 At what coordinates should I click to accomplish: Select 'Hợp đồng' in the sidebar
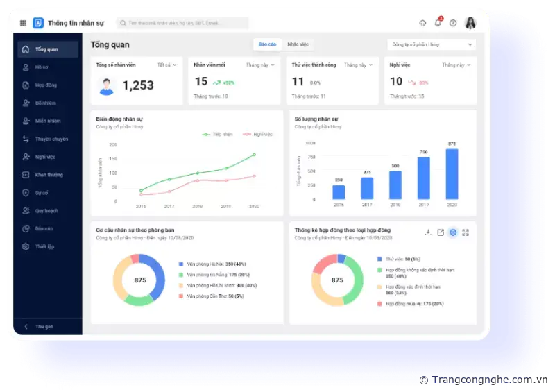[46, 85]
